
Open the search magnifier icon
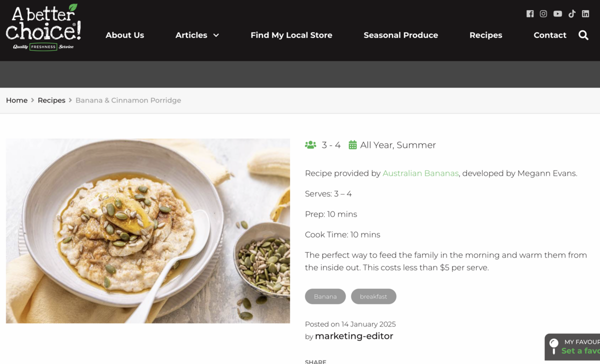click(x=583, y=35)
